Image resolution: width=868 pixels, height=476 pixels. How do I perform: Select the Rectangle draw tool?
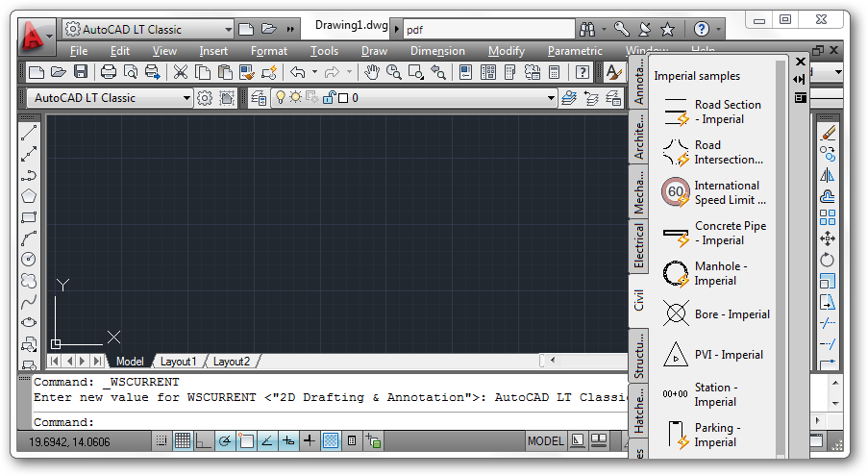click(x=29, y=217)
